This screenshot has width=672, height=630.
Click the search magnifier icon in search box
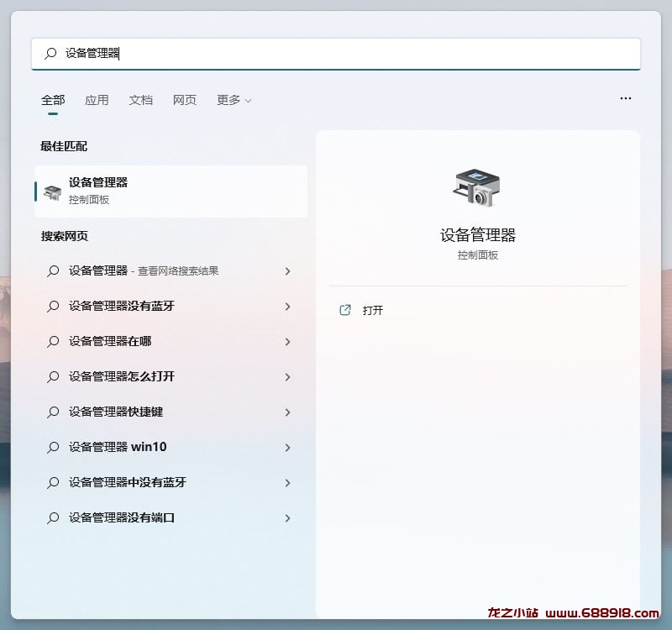[x=50, y=54]
